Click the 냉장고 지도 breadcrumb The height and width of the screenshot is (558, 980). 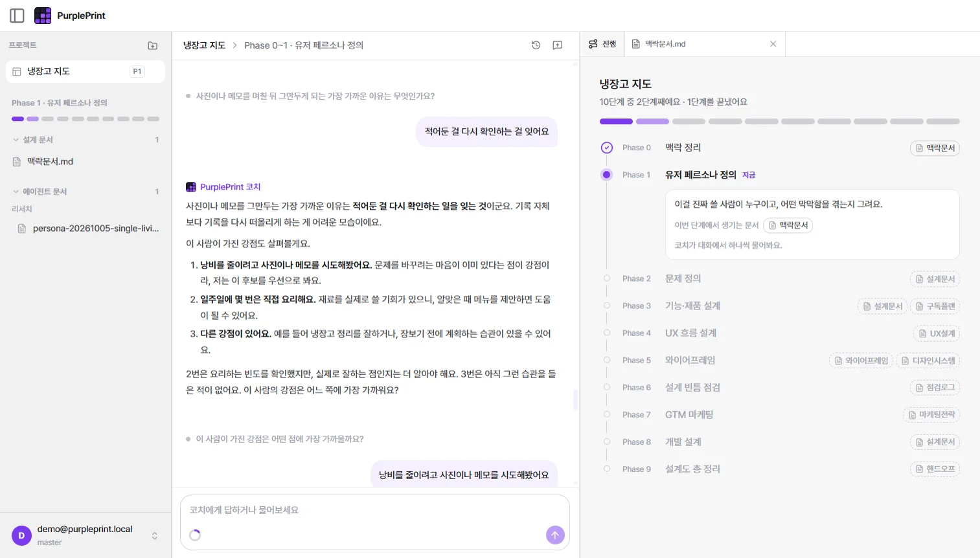(x=204, y=45)
